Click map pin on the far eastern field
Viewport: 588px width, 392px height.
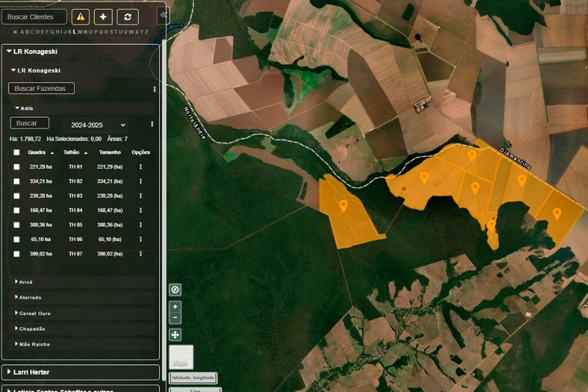557,214
